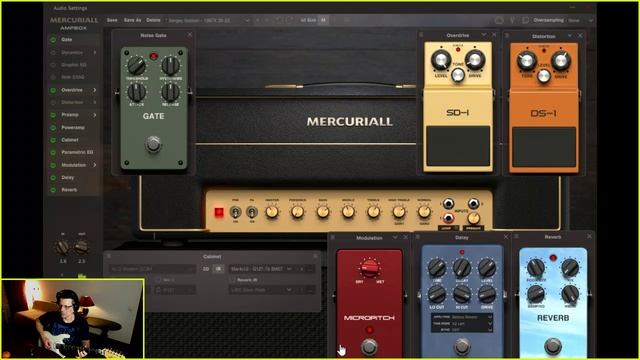The height and width of the screenshot is (360, 640).
Task: Toggle the Overdrive module power icon
Action: (x=53, y=90)
